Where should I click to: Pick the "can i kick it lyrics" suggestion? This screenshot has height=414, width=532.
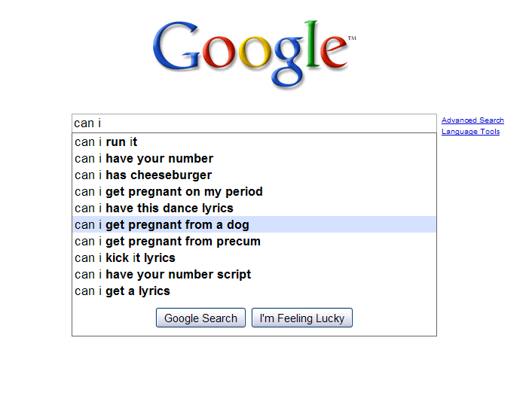tap(125, 258)
